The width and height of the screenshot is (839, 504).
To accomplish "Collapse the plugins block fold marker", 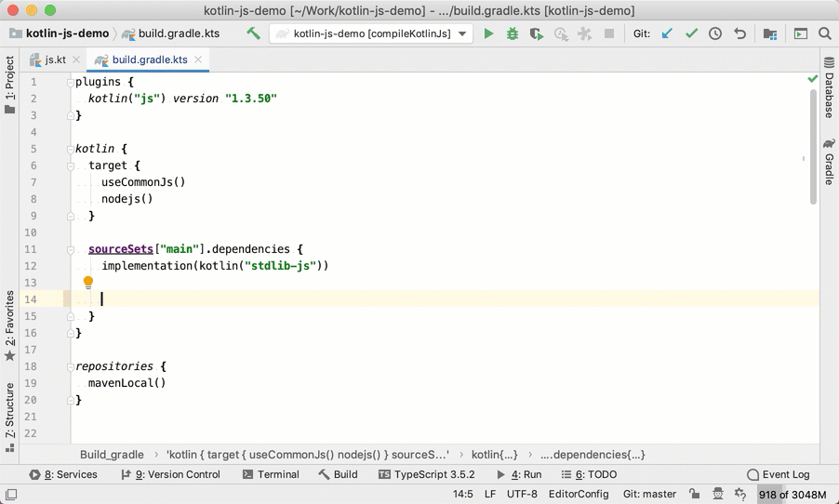I will [x=70, y=82].
